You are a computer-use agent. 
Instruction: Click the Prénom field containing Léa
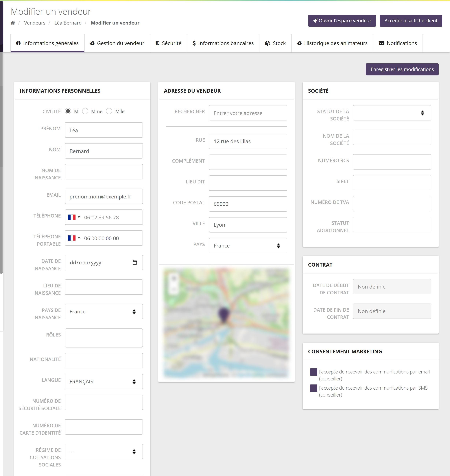tap(104, 130)
